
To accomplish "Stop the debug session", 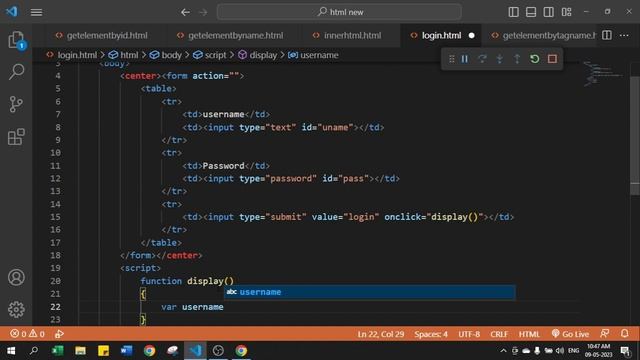I will 552,59.
